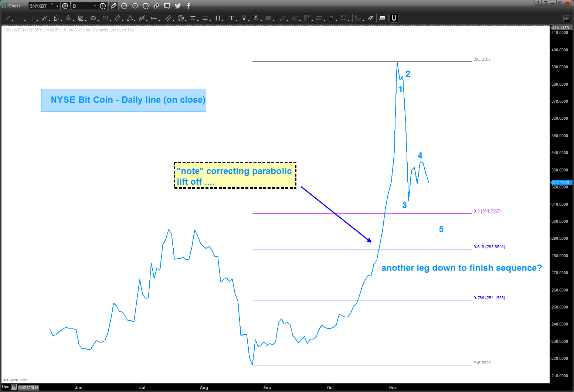Click the 04/24/2015 date field
The width and height of the screenshot is (574, 392).
pyautogui.click(x=28, y=387)
